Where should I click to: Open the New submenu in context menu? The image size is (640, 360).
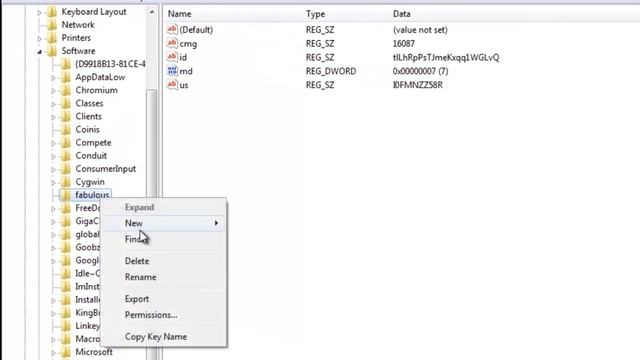(x=163, y=223)
